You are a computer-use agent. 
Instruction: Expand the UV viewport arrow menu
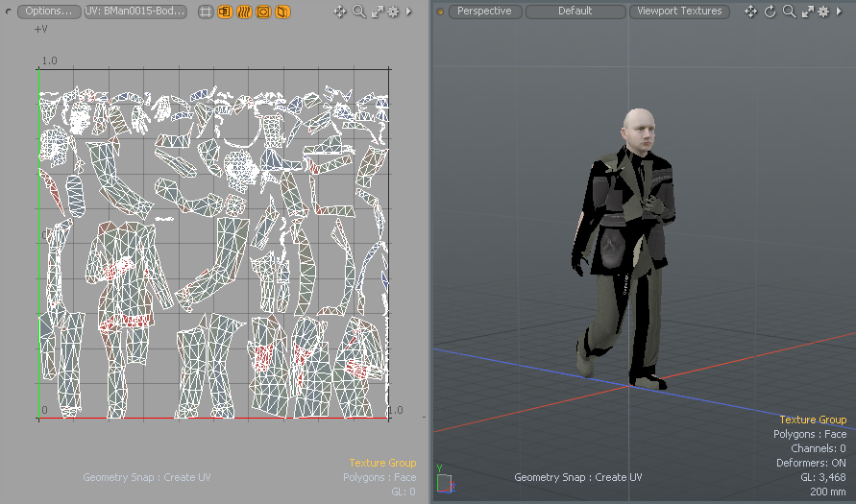point(409,12)
